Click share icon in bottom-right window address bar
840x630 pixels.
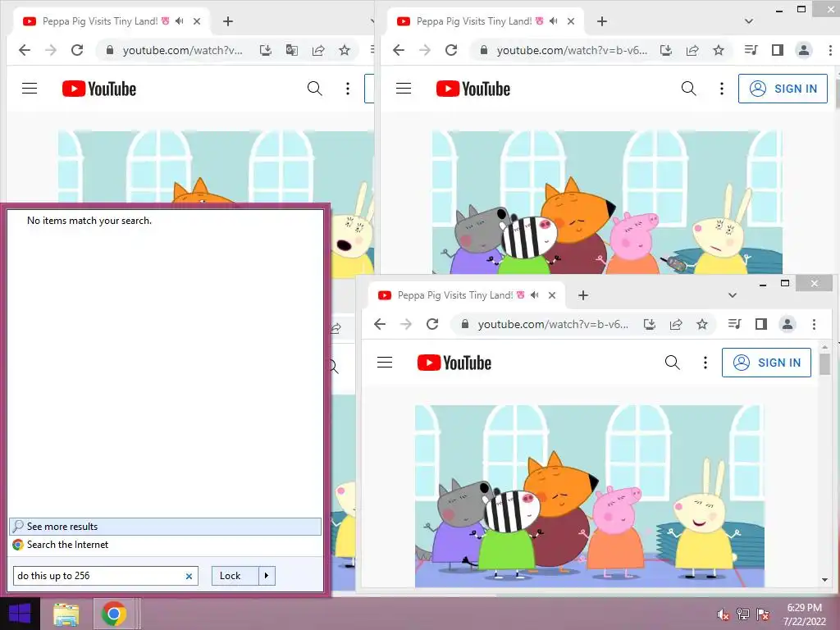[x=676, y=324]
